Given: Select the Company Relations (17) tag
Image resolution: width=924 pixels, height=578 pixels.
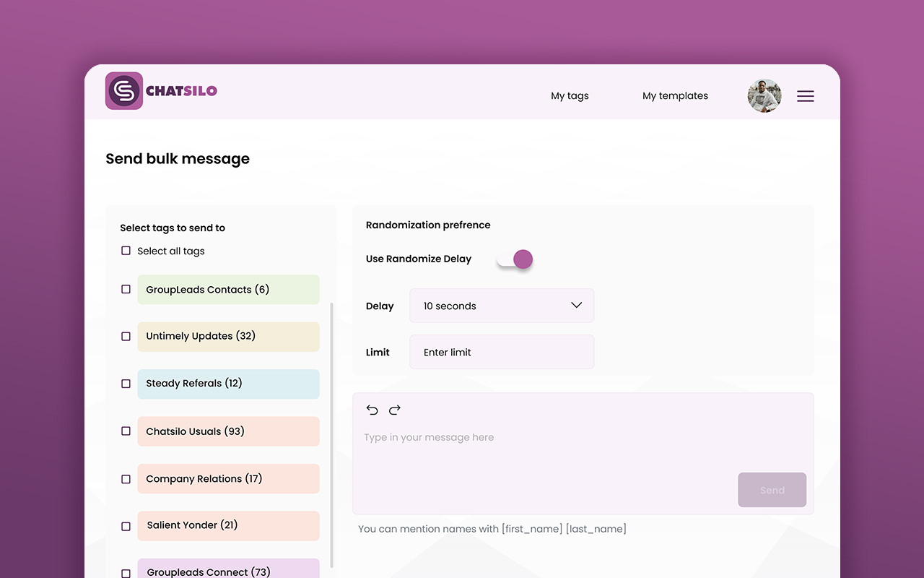Looking at the screenshot, I should 228,479.
